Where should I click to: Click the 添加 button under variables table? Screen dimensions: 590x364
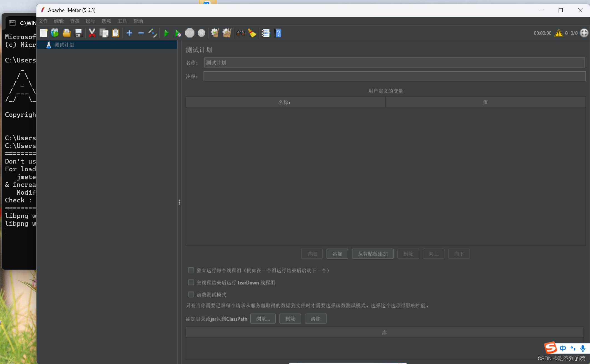(337, 254)
